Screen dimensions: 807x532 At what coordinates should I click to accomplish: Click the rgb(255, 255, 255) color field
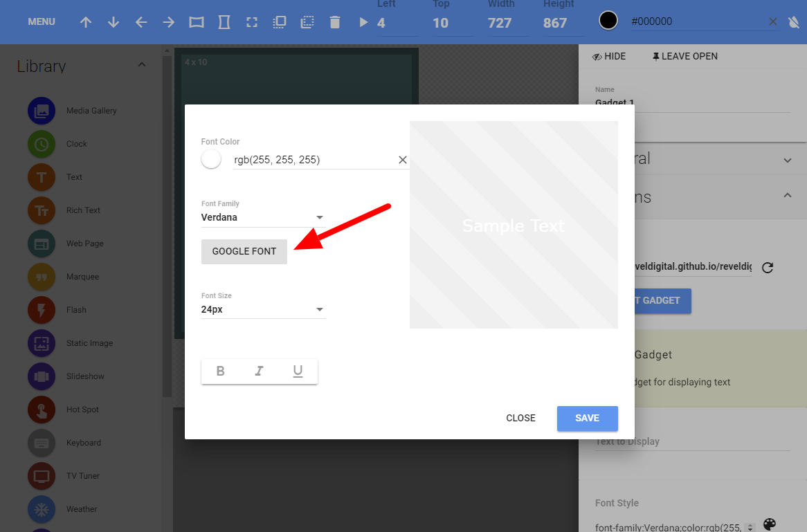314,160
